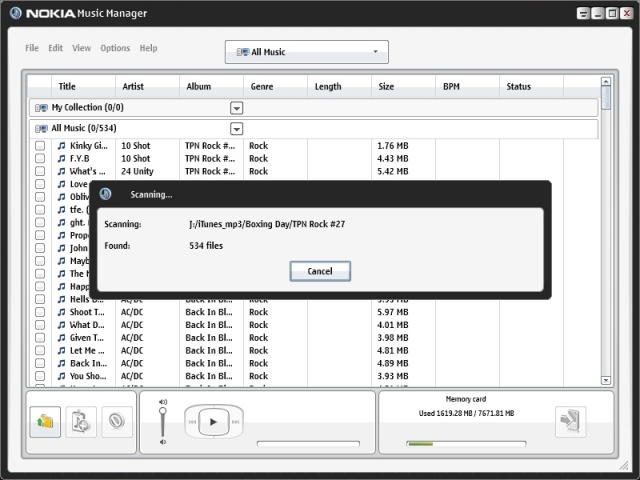Tick the checkbox for What D... track
Image resolution: width=640 pixels, height=480 pixels.
pyautogui.click(x=40, y=325)
